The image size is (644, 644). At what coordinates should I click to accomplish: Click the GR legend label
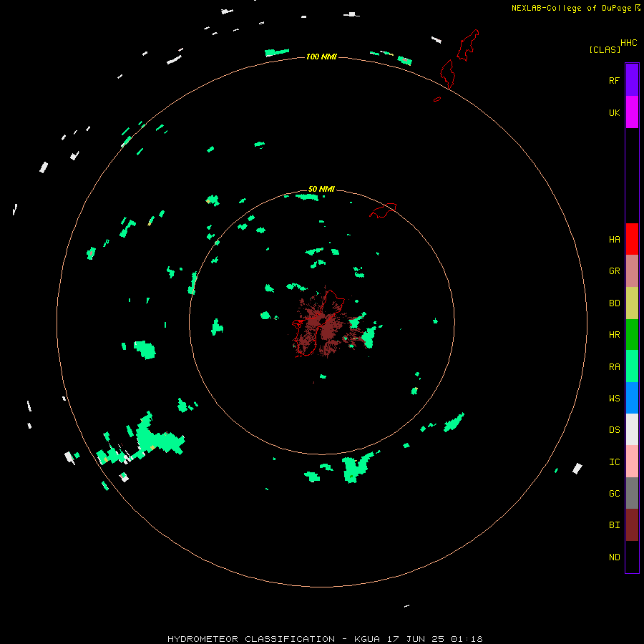point(614,271)
